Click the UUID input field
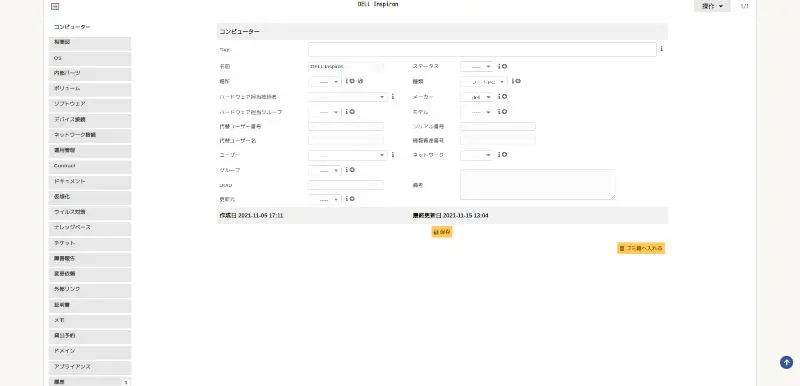The width and height of the screenshot is (800, 386). [346, 185]
